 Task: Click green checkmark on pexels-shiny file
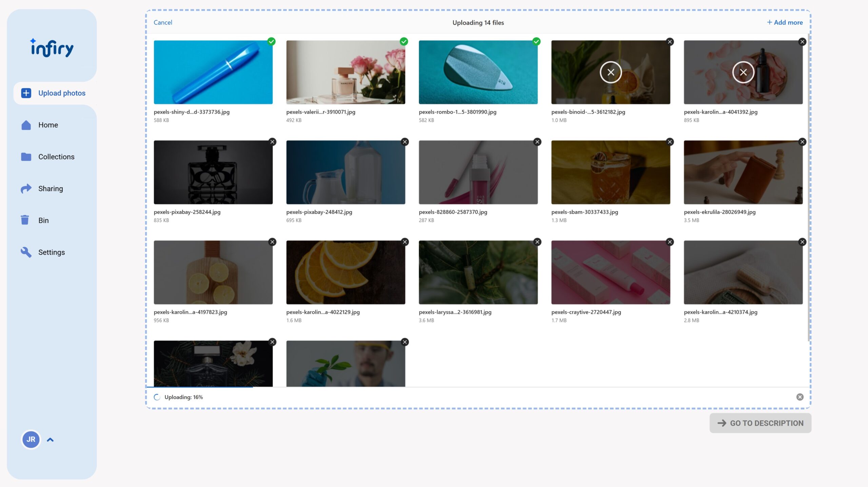click(272, 41)
